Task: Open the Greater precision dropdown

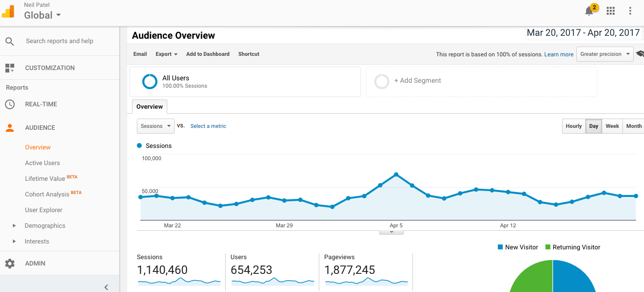Action: click(x=604, y=54)
